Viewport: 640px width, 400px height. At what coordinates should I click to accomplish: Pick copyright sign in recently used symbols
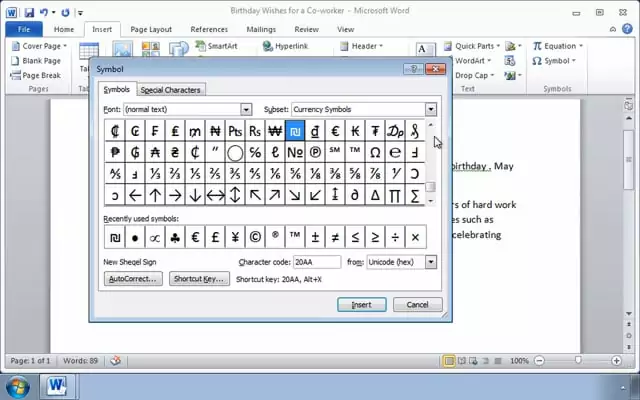coord(255,237)
